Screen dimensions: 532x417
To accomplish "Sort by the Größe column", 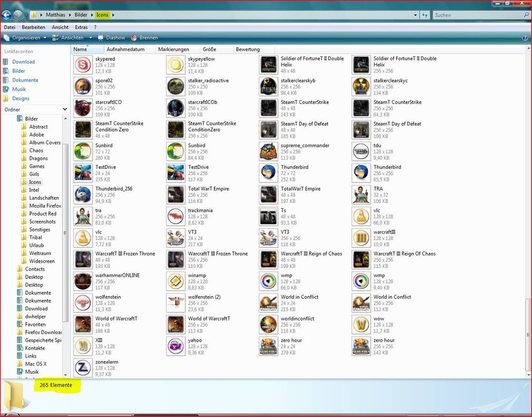I will [x=216, y=49].
